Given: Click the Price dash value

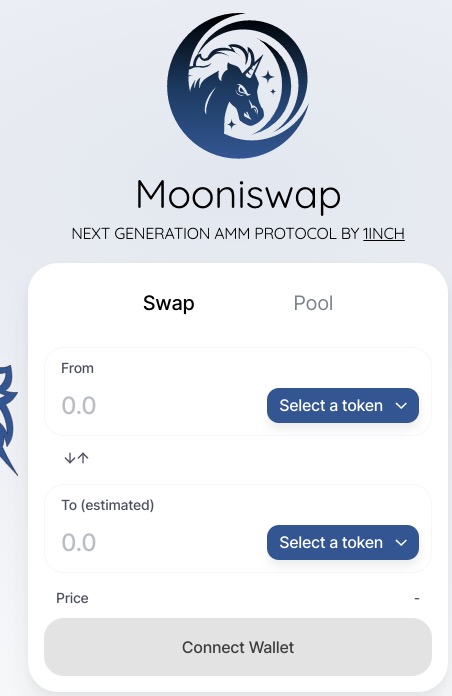Looking at the screenshot, I should (x=416, y=598).
